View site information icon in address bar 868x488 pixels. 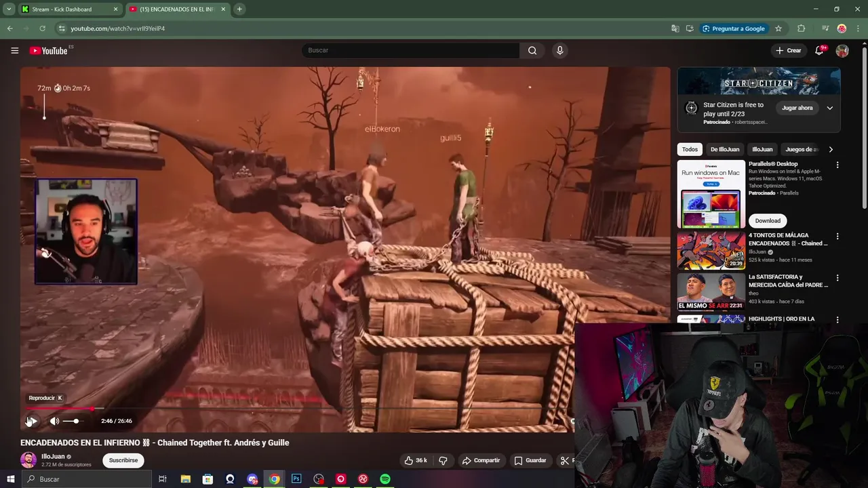pyautogui.click(x=62, y=28)
